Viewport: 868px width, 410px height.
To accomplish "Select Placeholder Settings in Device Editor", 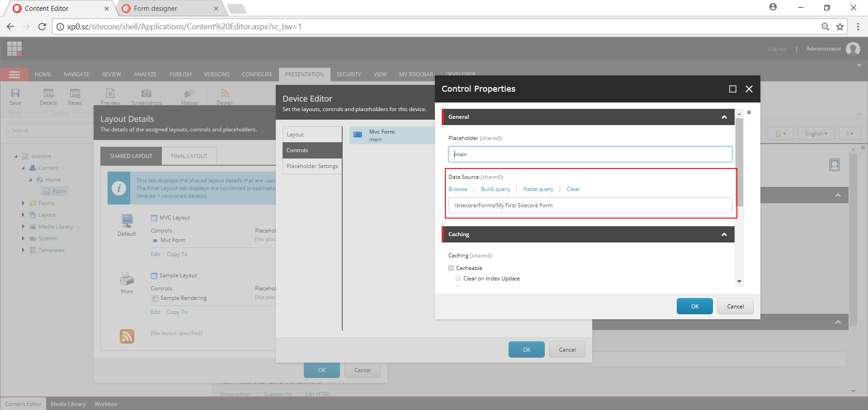I will point(312,166).
